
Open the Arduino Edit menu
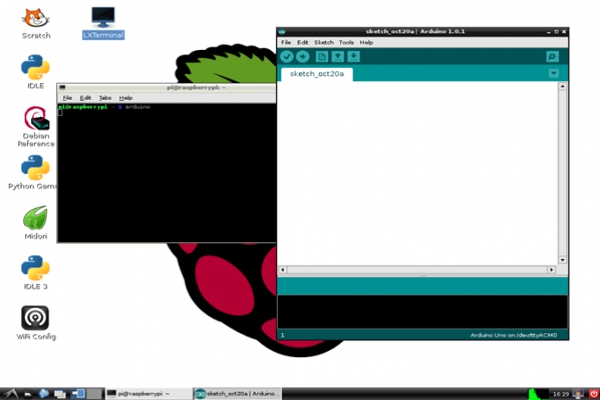(302, 42)
